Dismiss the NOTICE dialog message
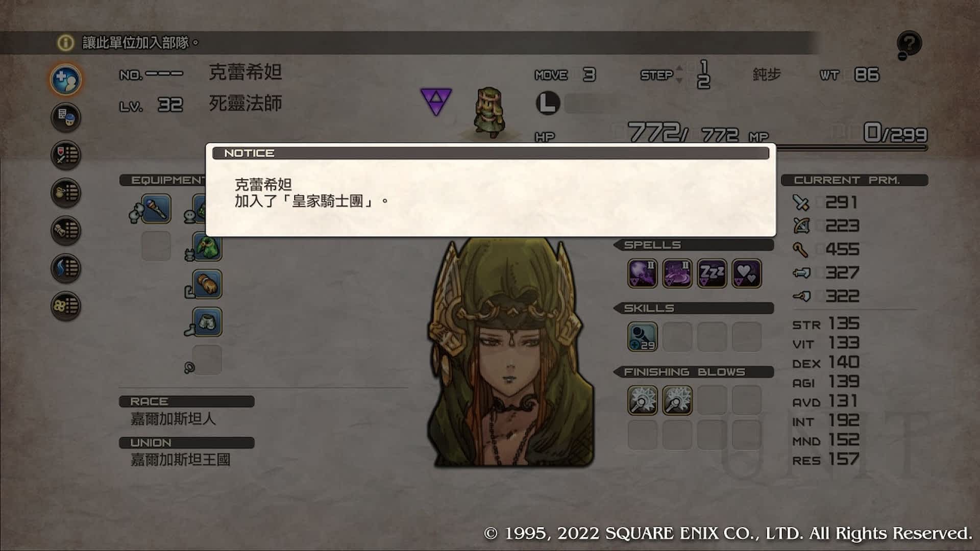The width and height of the screenshot is (980, 551). 491,190
